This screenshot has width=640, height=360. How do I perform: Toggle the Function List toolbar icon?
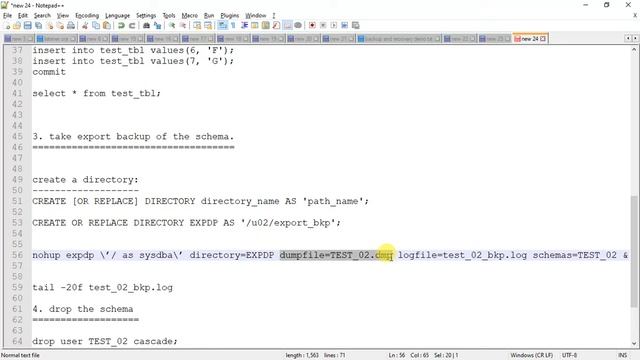[x=276, y=25]
